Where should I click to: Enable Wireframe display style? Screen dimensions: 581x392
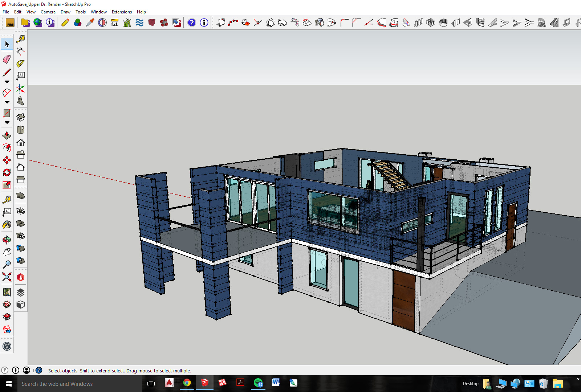(x=20, y=211)
